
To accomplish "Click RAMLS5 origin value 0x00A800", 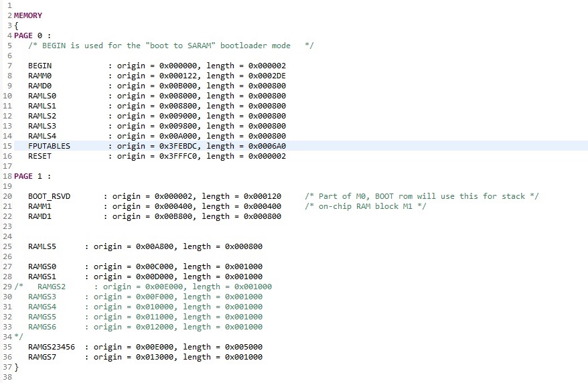I will pyautogui.click(x=155, y=246).
